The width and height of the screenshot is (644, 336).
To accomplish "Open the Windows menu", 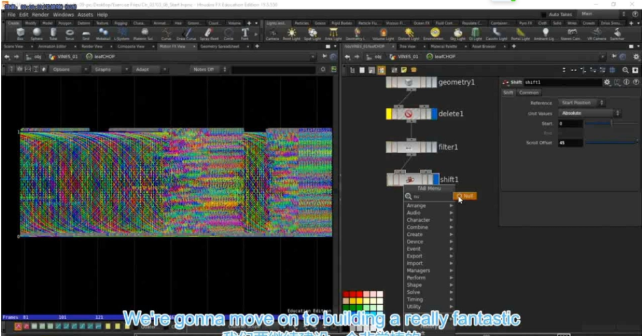I will point(63,15).
